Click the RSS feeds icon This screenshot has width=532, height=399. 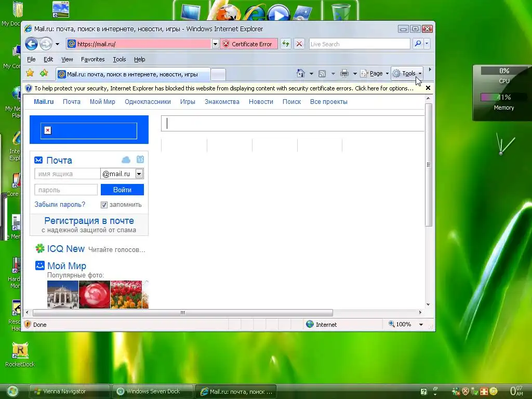point(322,74)
